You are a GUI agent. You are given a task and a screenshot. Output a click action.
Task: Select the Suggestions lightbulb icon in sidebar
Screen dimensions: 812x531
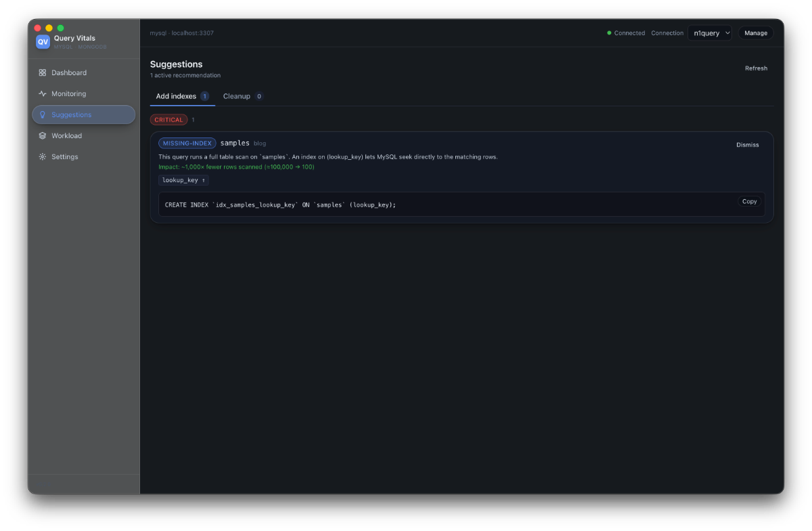[x=43, y=114]
